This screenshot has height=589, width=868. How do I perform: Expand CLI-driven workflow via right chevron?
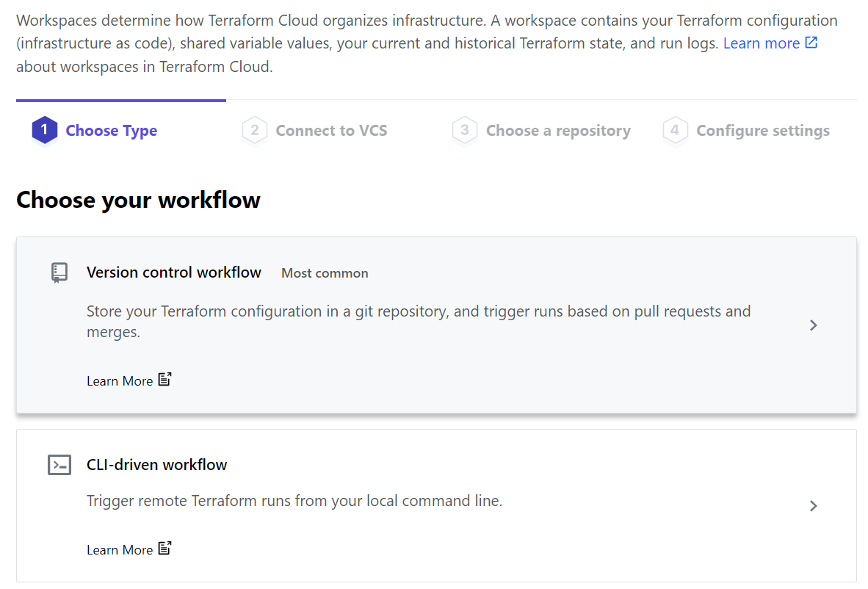point(813,506)
